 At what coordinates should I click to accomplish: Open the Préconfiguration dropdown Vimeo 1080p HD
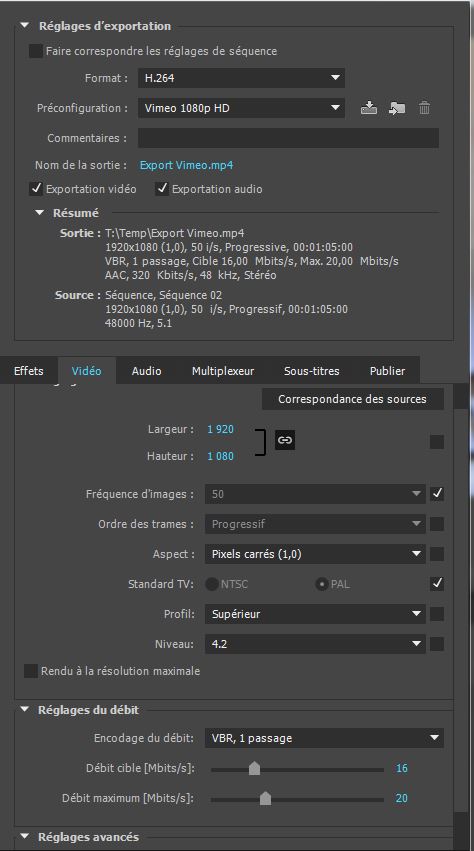(241, 108)
